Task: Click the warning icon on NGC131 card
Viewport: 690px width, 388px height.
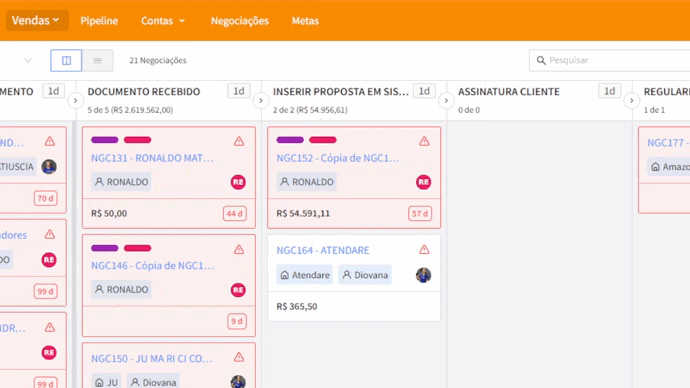Action: (239, 141)
